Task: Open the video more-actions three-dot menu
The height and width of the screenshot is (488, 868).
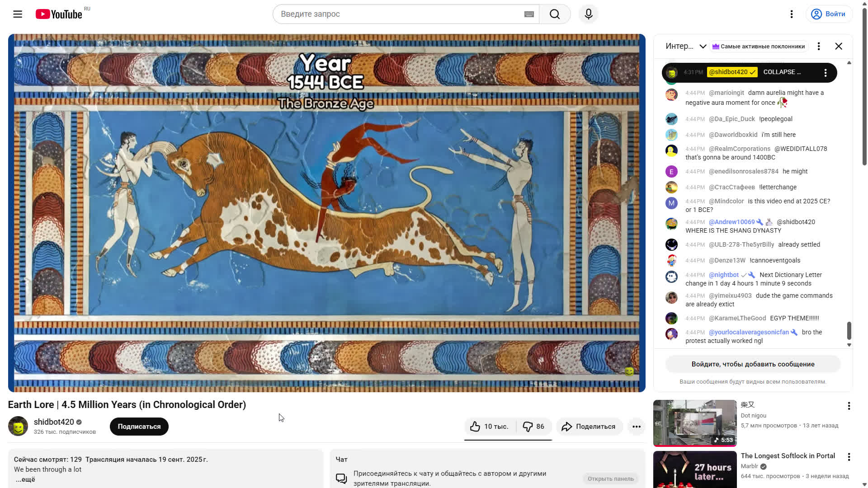Action: (637, 426)
